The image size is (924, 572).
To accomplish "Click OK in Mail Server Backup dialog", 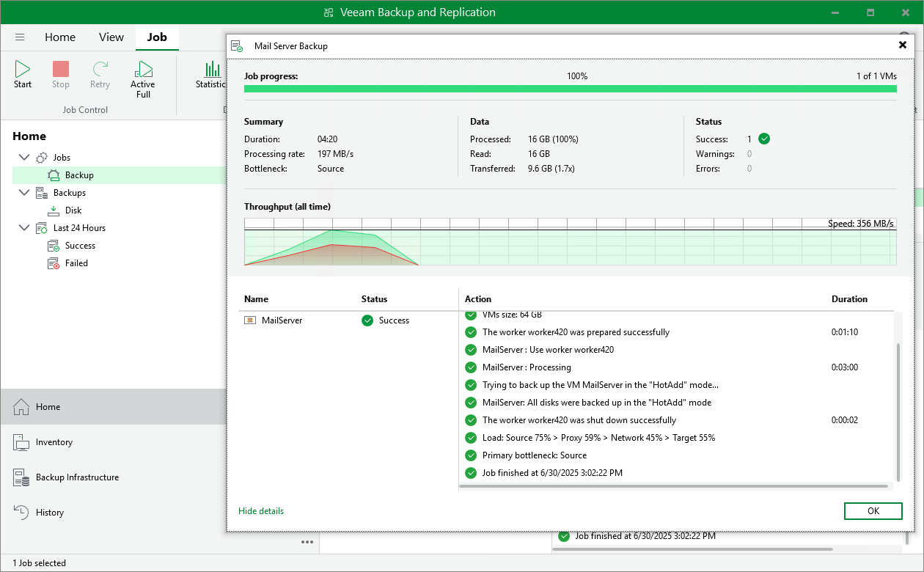I will pos(873,511).
